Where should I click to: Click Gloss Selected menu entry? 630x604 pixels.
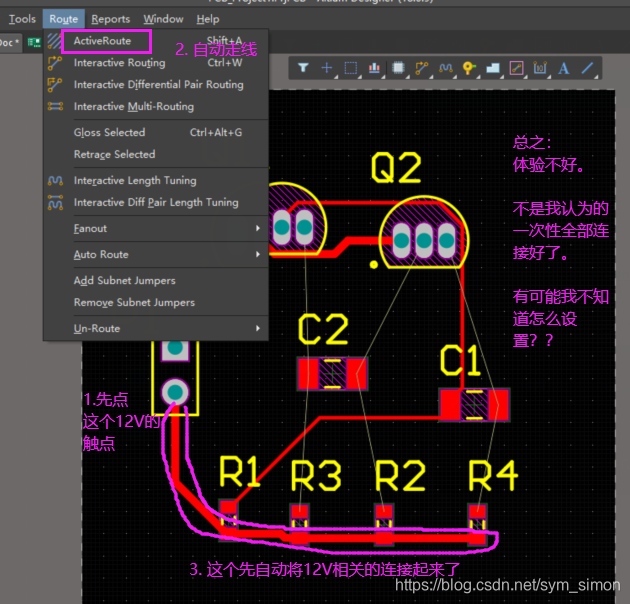tap(109, 133)
